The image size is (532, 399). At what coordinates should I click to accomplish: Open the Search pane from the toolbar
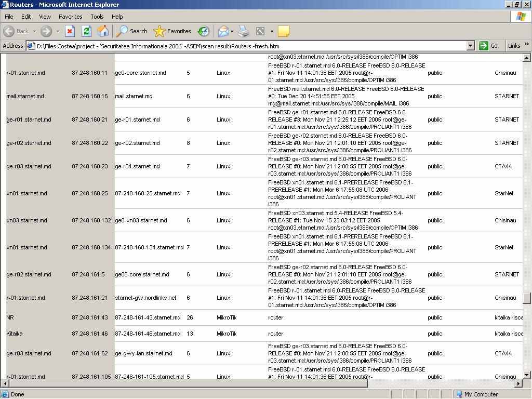[131, 31]
